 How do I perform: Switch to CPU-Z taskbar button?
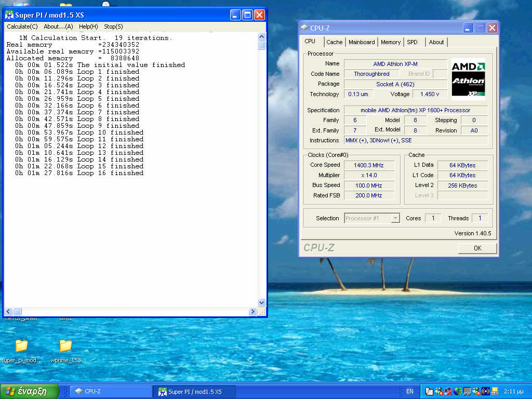pos(111,391)
